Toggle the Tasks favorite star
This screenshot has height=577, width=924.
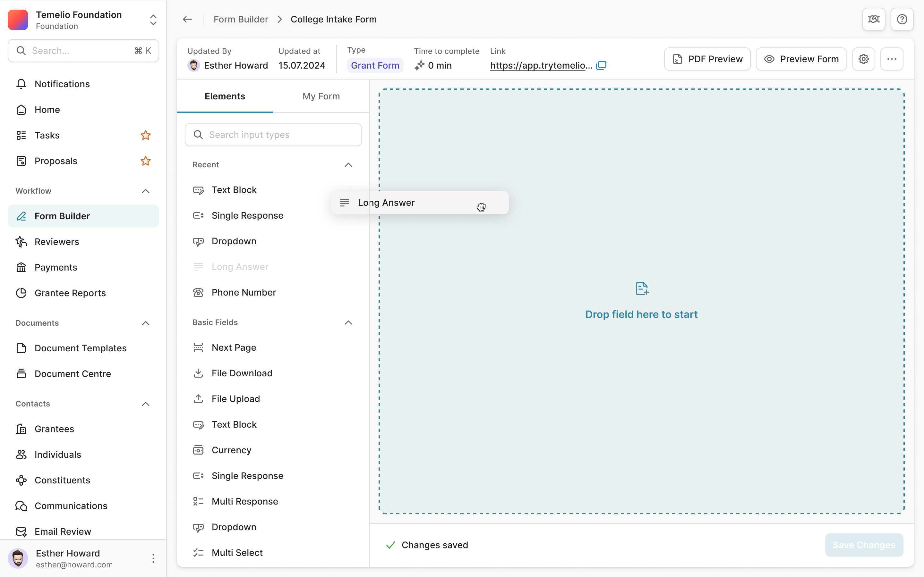point(145,136)
